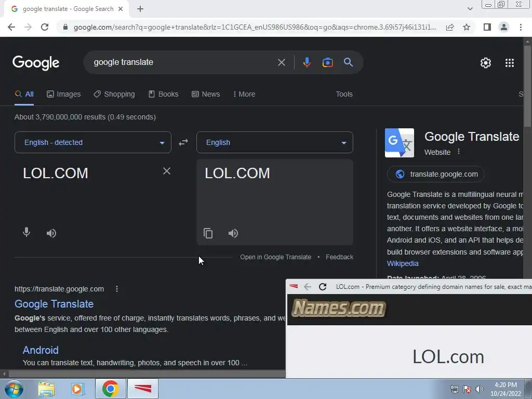The width and height of the screenshot is (532, 399).
Task: Click the red-logo app in the taskbar
Action: pos(142,389)
